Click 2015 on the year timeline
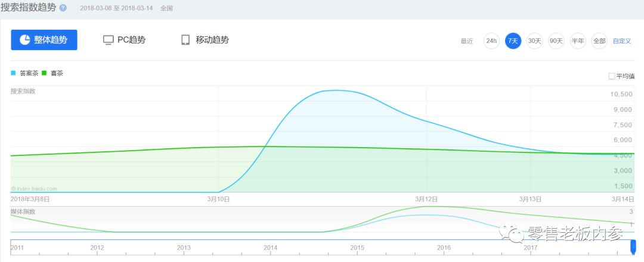Image resolution: width=644 pixels, height=262 pixels. click(357, 248)
